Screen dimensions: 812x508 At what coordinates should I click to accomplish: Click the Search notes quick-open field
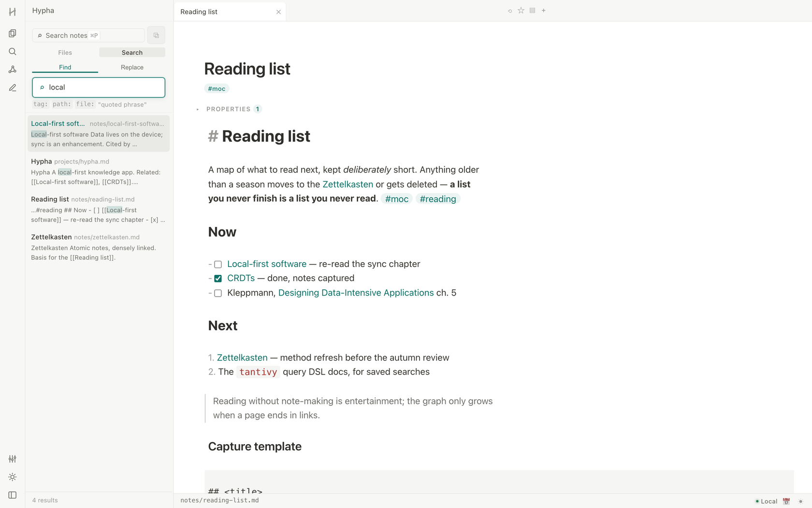click(x=88, y=35)
